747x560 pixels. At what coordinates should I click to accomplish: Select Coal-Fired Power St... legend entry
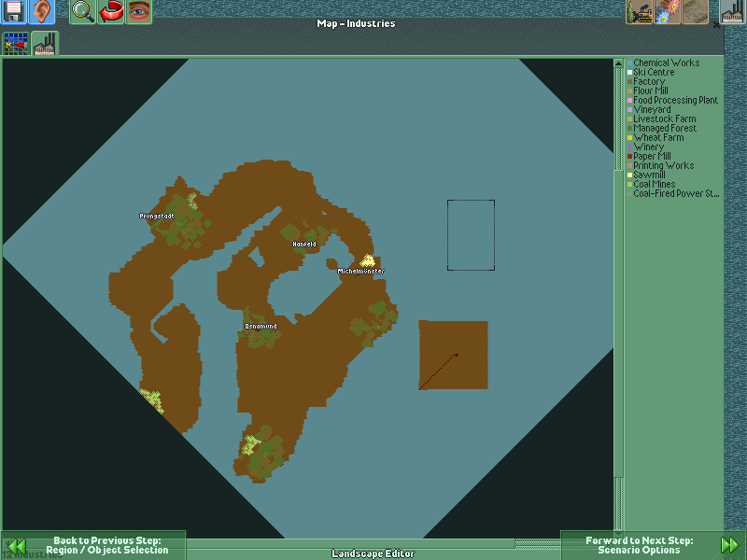673,193
